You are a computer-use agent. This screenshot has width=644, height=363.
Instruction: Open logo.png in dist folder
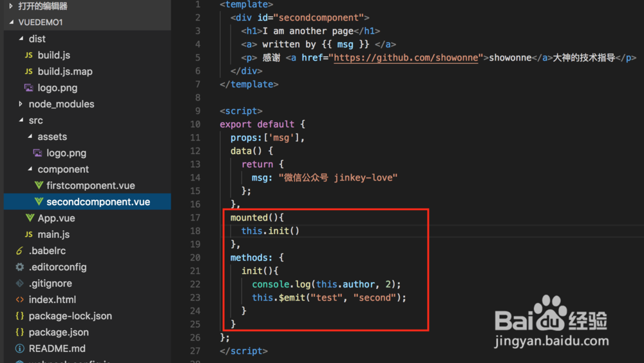(57, 88)
